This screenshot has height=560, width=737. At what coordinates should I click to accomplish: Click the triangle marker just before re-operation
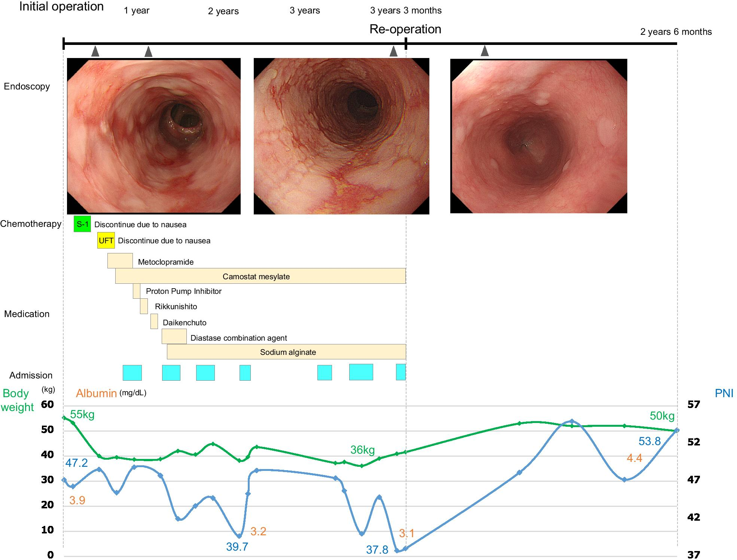coord(393,51)
